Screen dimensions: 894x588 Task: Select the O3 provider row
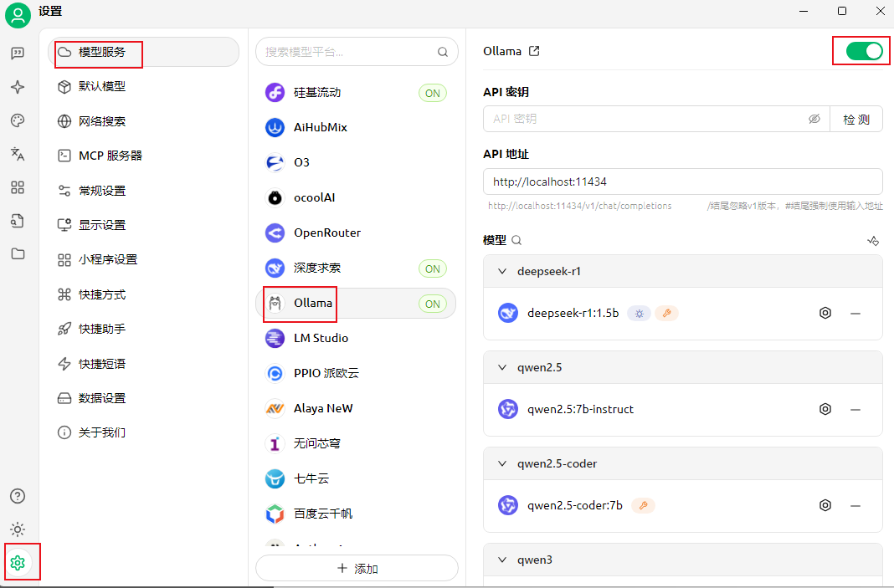(x=356, y=162)
